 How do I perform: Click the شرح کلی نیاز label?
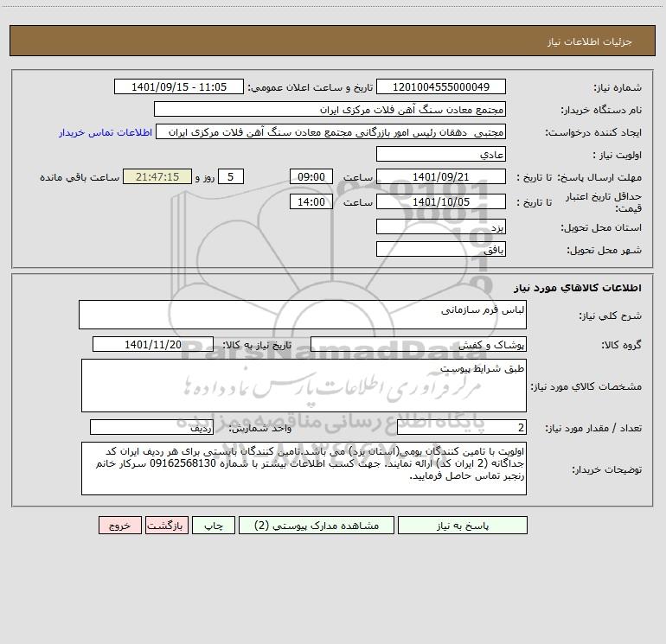tap(611, 316)
